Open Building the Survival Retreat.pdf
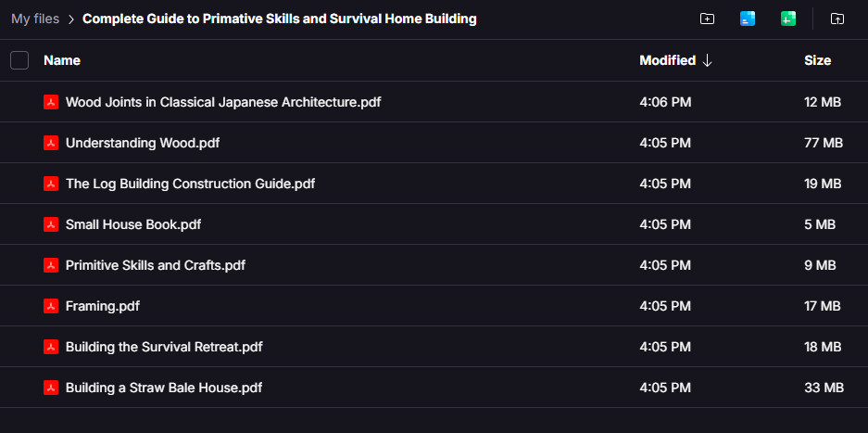 pos(164,347)
